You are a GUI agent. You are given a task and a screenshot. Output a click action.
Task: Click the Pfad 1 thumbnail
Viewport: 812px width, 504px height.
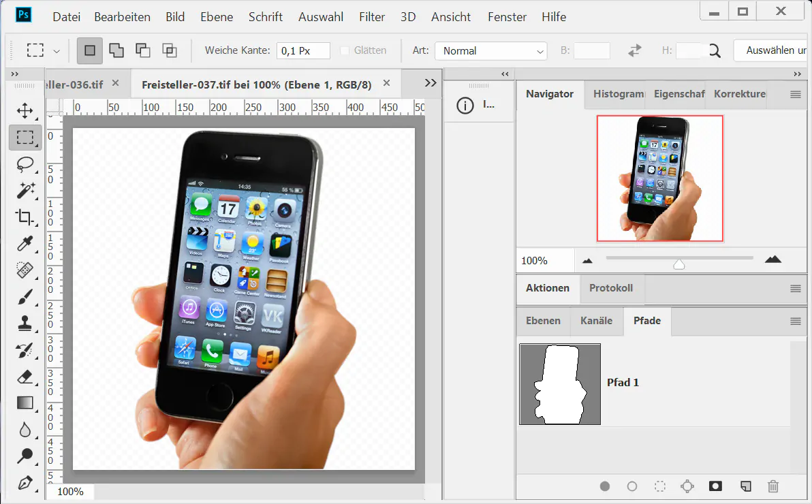click(x=560, y=383)
